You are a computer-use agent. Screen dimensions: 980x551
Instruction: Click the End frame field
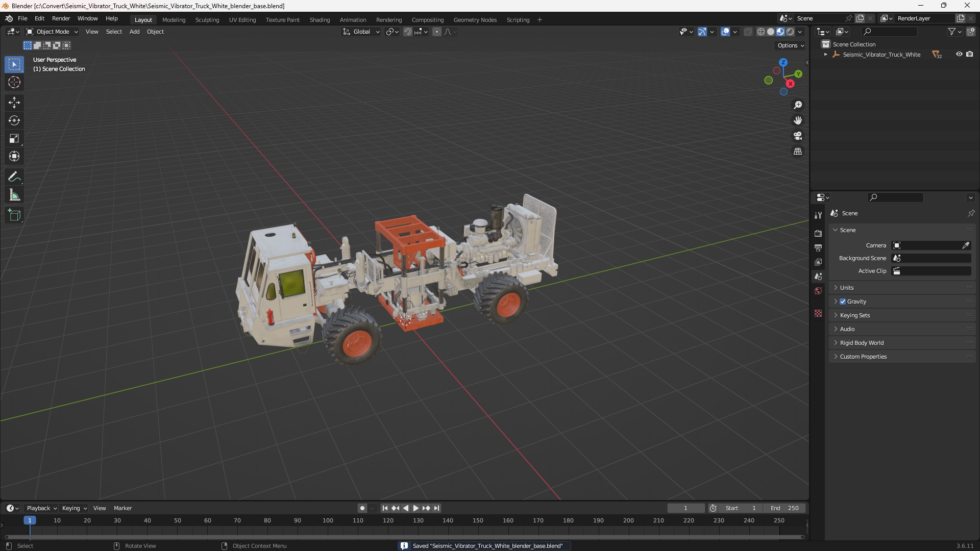tap(785, 508)
